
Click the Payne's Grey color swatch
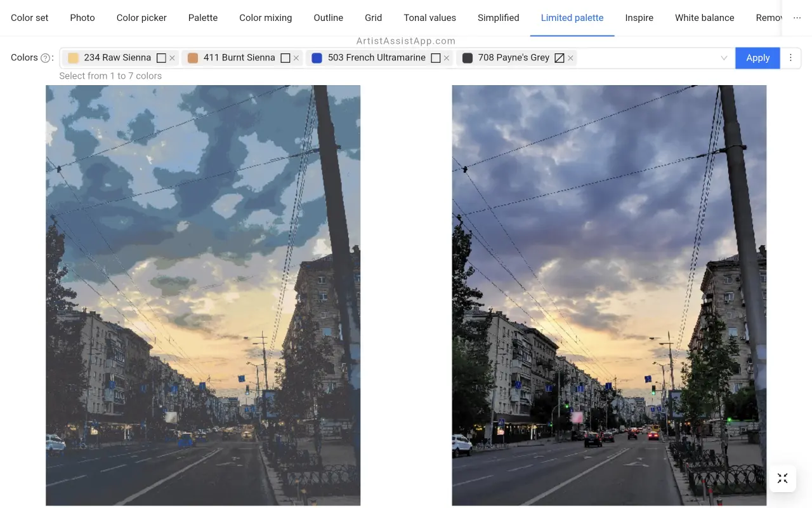468,58
